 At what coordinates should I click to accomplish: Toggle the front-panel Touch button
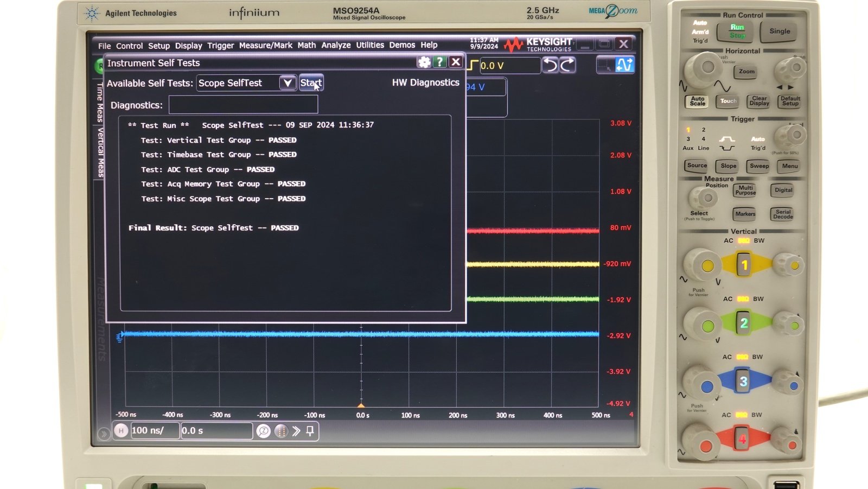click(728, 101)
